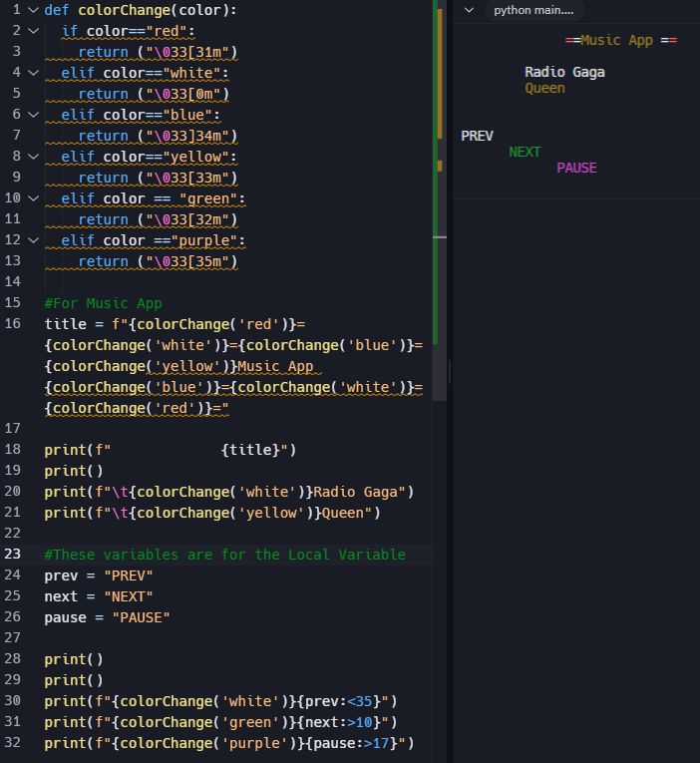The image size is (700, 763).
Task: Click the Radio Gaga text in console
Action: (x=564, y=72)
